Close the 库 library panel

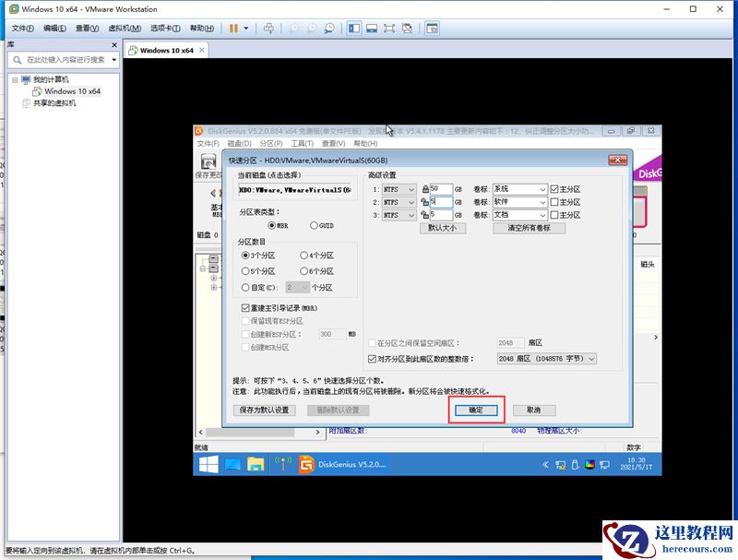(x=114, y=44)
